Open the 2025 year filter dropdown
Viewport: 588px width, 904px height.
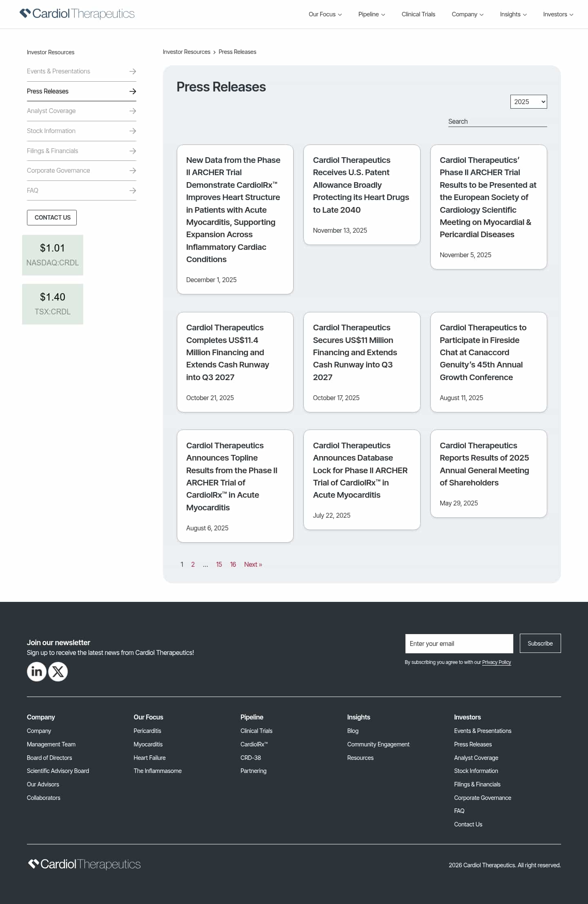point(528,102)
